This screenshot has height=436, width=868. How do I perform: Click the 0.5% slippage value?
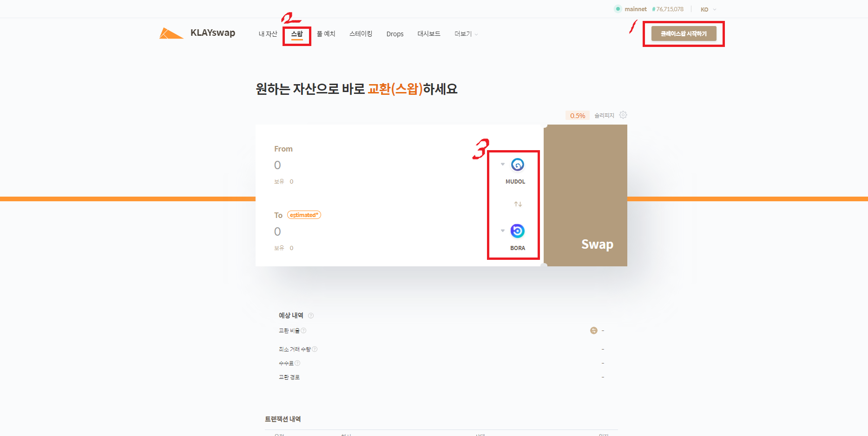[x=578, y=116]
